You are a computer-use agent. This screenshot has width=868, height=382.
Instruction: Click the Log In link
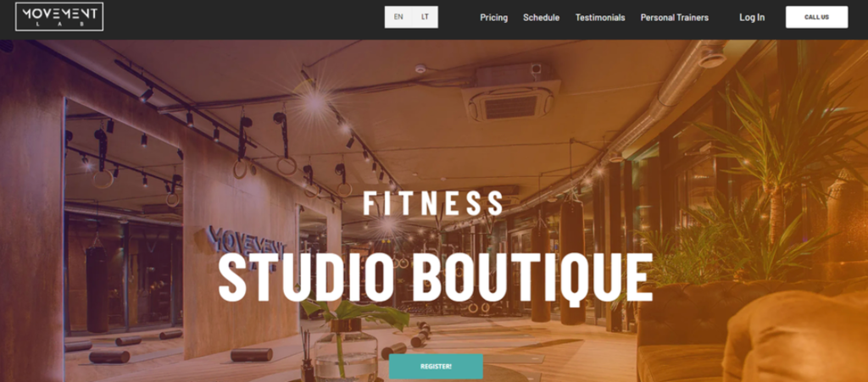coord(752,18)
